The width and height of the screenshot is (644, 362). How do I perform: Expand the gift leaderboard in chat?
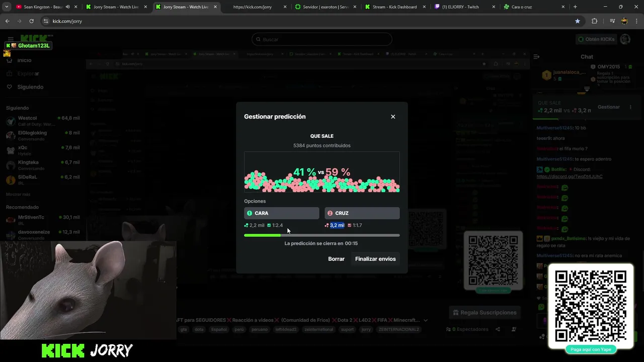(x=587, y=89)
